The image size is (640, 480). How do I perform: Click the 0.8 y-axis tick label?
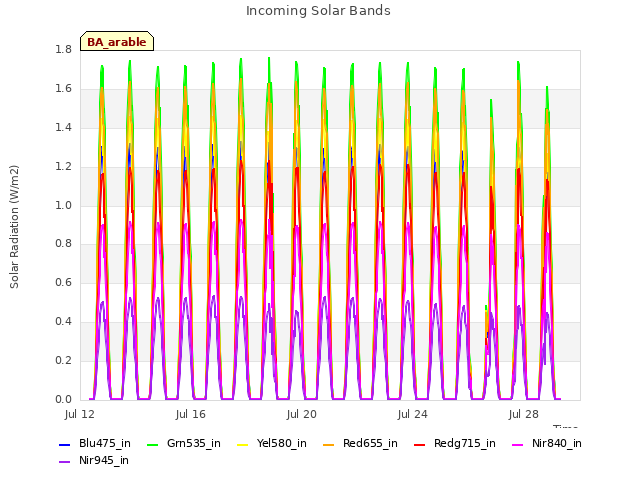coord(63,243)
